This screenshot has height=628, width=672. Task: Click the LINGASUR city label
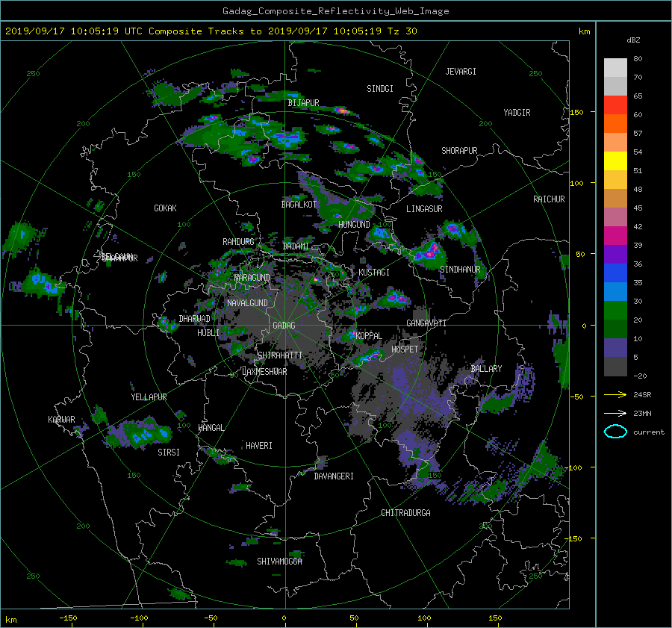[424, 209]
